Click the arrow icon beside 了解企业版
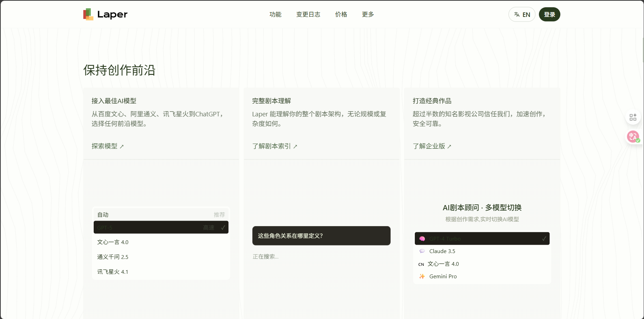Viewport: 644px width, 319px height. [449, 147]
